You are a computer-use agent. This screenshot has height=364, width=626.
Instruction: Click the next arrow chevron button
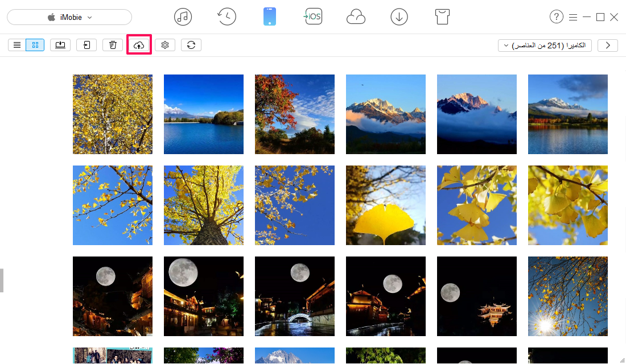[x=608, y=45]
